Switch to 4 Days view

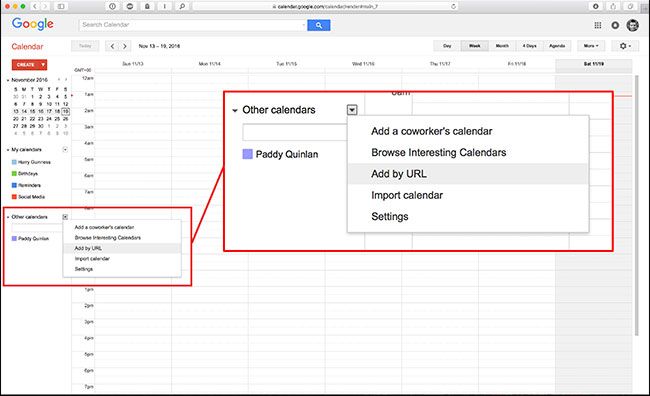[529, 46]
